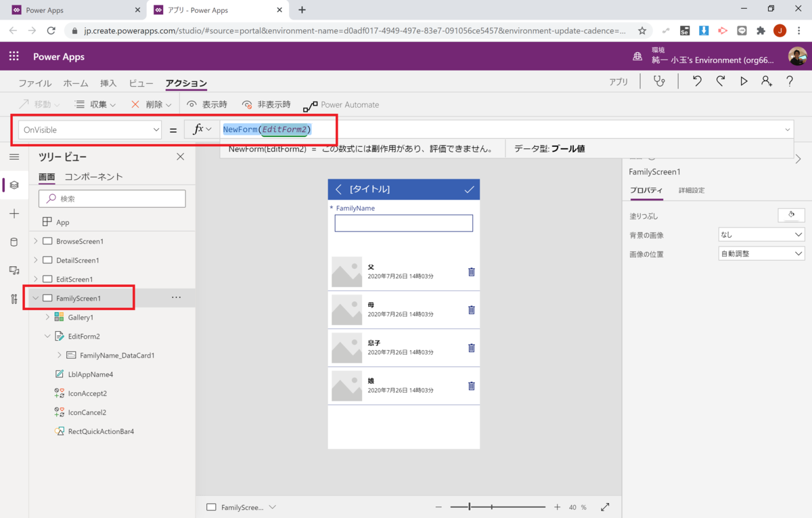Image resolution: width=812 pixels, height=518 pixels.
Task: Open 背景の画像 dropdown
Action: point(761,234)
